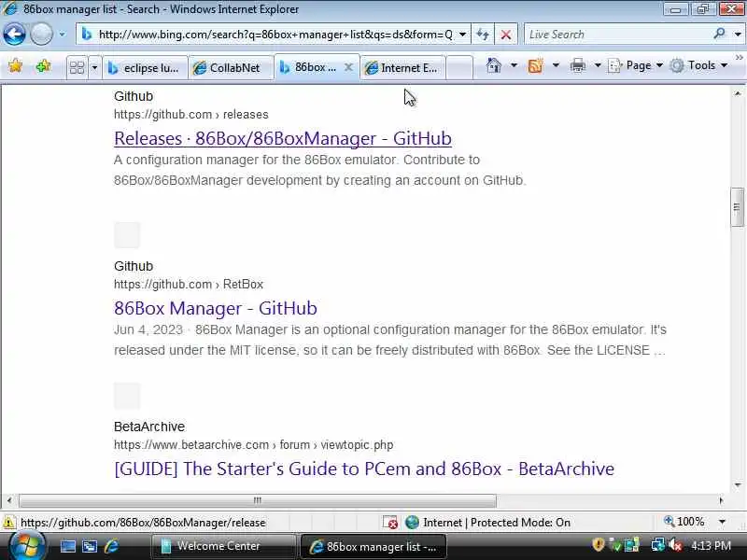
Task: Click the betaarchive.com forum viewtopic.php URL
Action: [253, 445]
